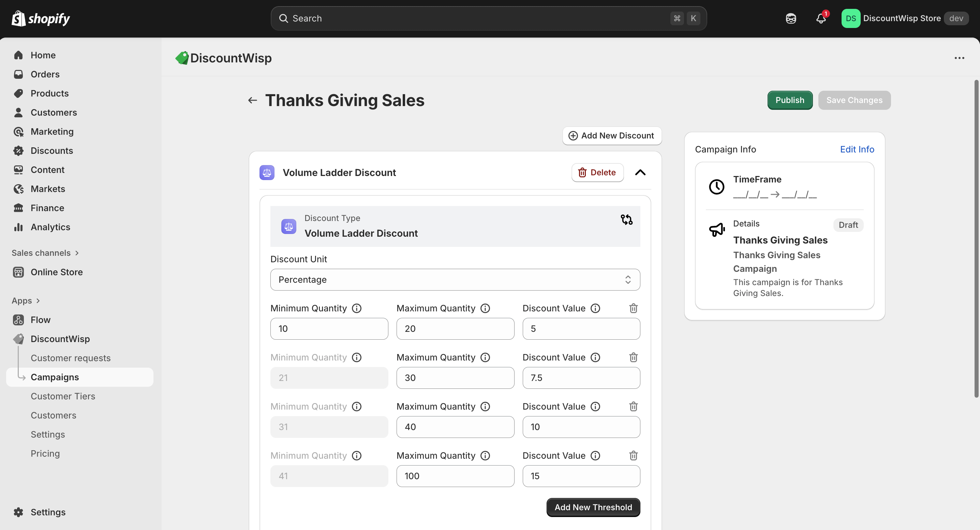Click the Discount Value field containing 7.5
980x530 pixels.
(x=581, y=378)
